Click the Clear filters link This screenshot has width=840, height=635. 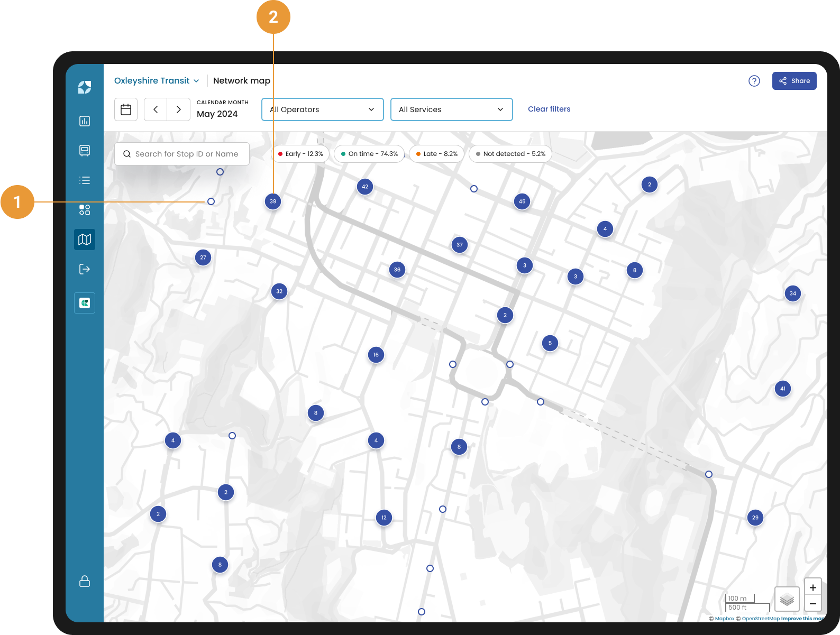click(549, 109)
